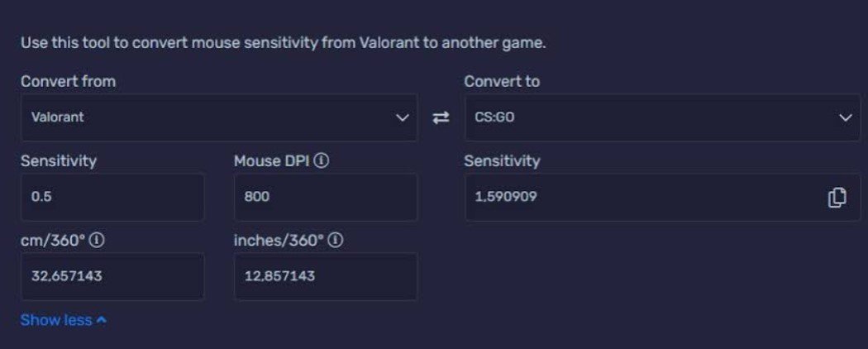Image resolution: width=868 pixels, height=349 pixels.
Task: Copy the converted sensitivity value
Action: [x=837, y=197]
